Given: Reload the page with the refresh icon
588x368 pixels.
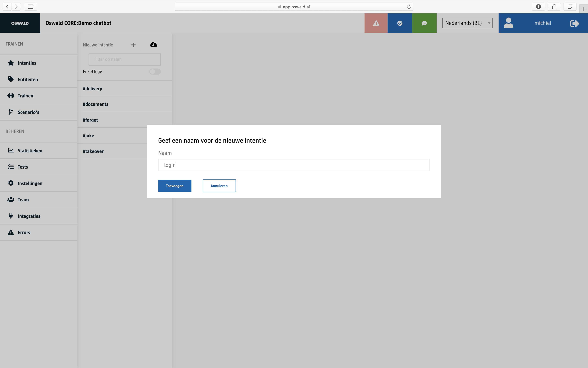Looking at the screenshot, I should tap(409, 7).
